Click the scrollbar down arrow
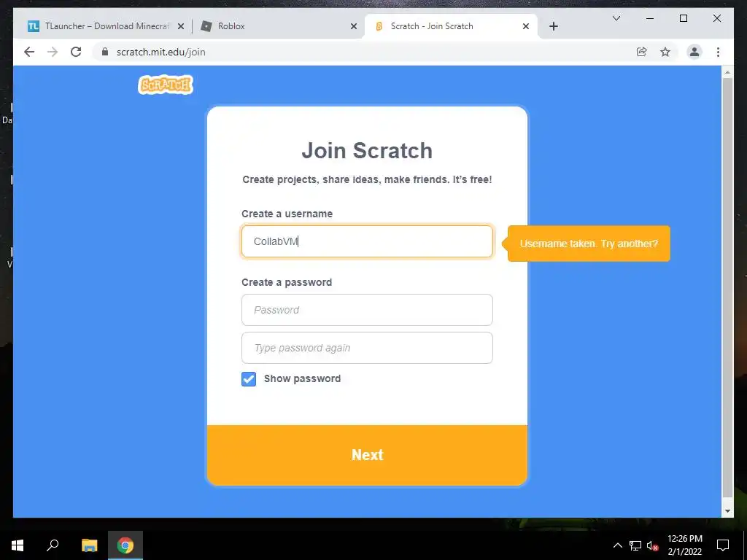This screenshot has width=747, height=560. tap(727, 511)
